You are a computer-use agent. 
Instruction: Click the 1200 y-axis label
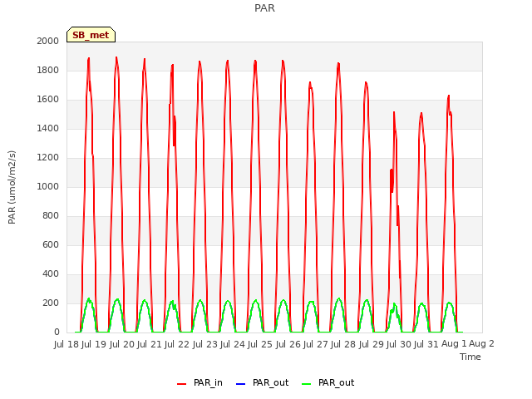pos(48,157)
